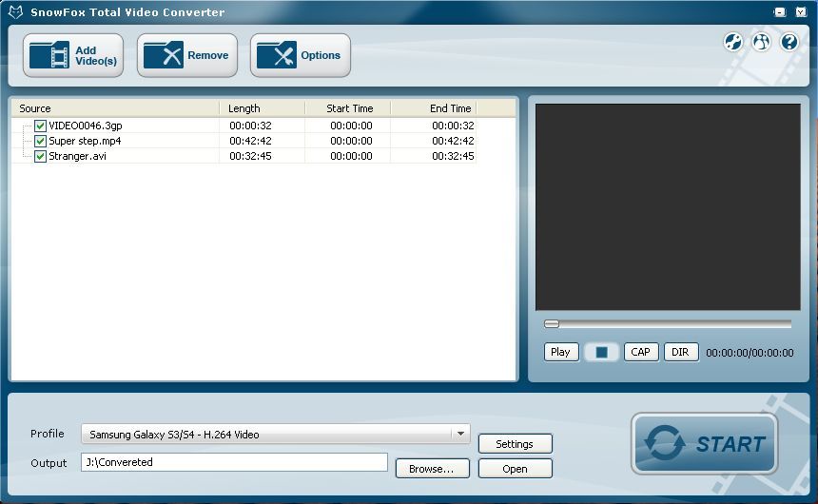The image size is (818, 504).
Task: Uncheck the VIDEO0046.3gp checkbox
Action: click(40, 126)
